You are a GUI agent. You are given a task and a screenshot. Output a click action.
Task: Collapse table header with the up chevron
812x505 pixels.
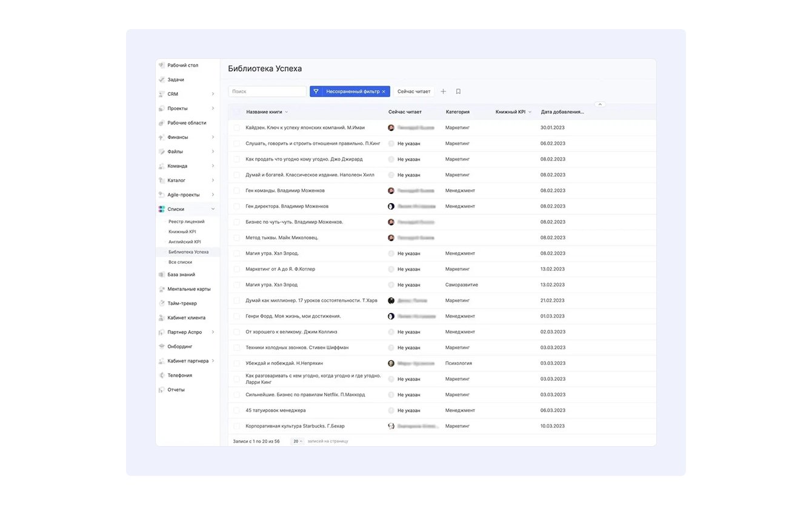tap(600, 104)
